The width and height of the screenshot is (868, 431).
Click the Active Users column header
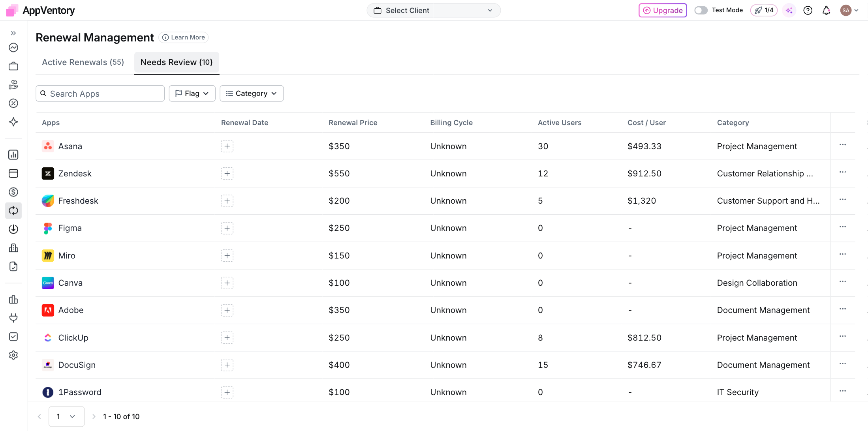coord(560,123)
